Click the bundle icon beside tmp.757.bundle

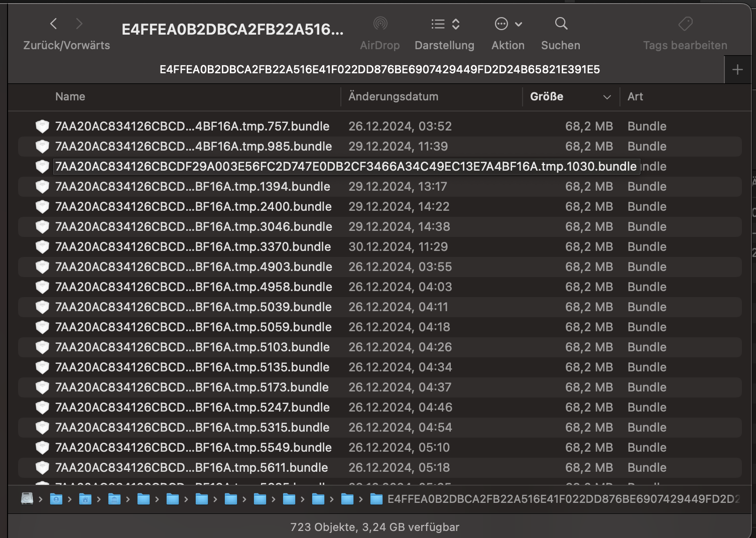pos(42,126)
